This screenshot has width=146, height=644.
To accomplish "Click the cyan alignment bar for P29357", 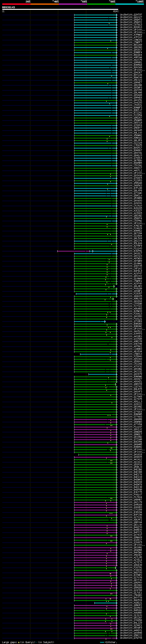I will tap(96, 294).
